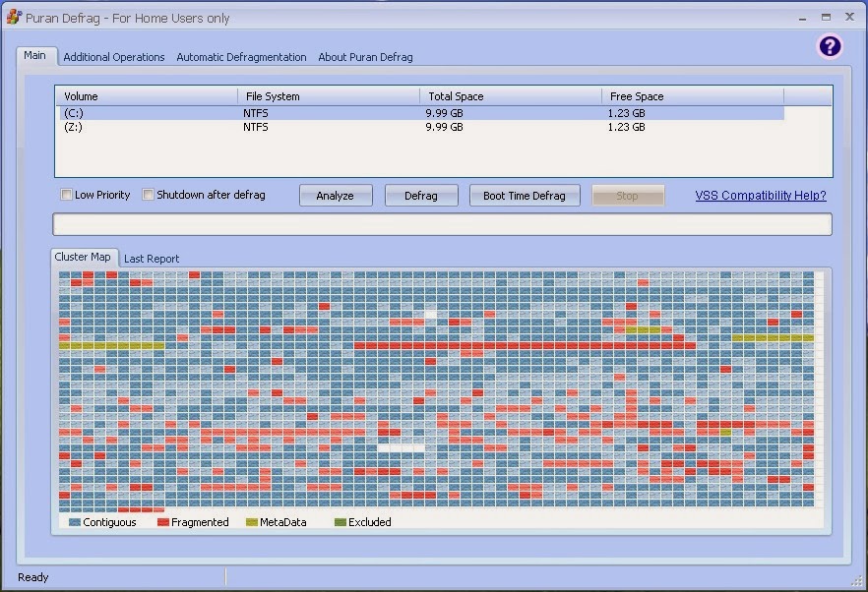
Task: Click the MetaData yellow legend swatch
Action: click(252, 522)
